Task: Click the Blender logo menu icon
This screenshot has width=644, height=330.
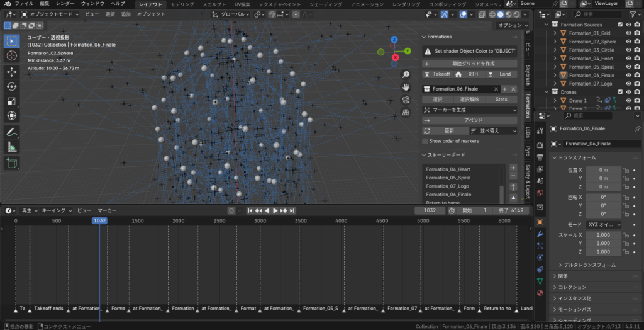Action: click(x=8, y=4)
